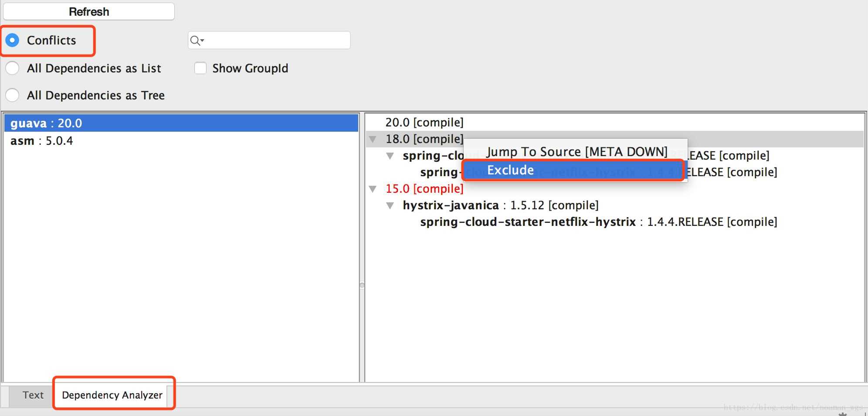The width and height of the screenshot is (868, 416).
Task: Switch to the Dependency Analyzer tab
Action: click(x=112, y=395)
